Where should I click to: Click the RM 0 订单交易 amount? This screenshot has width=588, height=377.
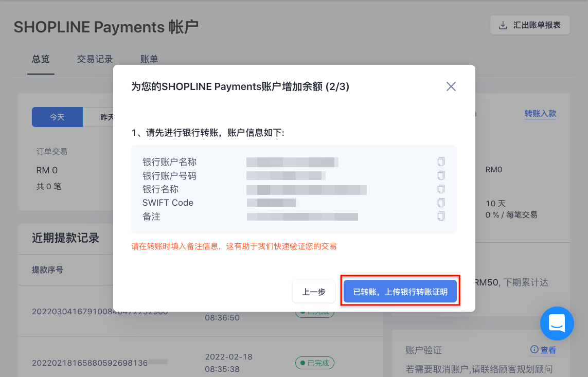tap(47, 170)
